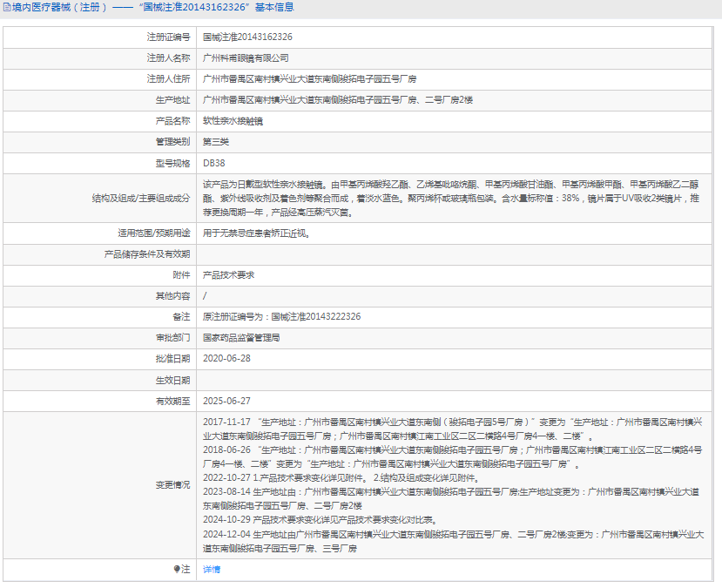Click the document icon beside the page title
The width and height of the screenshot is (722, 588).
6,7
